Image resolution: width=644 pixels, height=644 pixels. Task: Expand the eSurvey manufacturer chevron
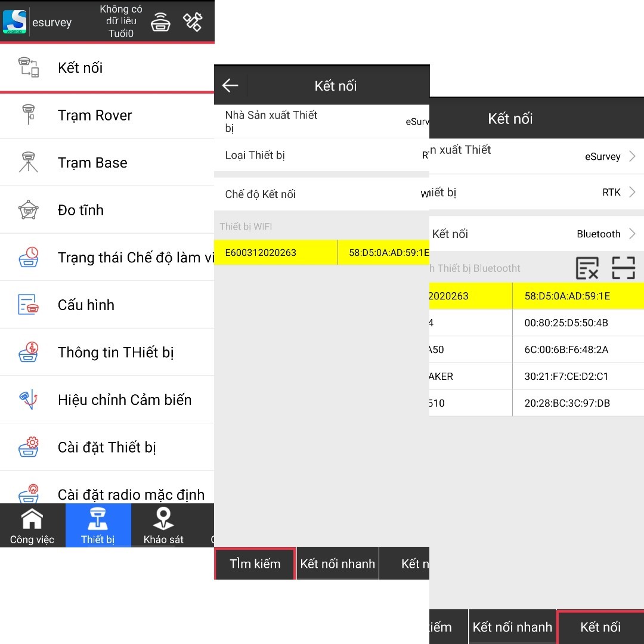click(632, 156)
